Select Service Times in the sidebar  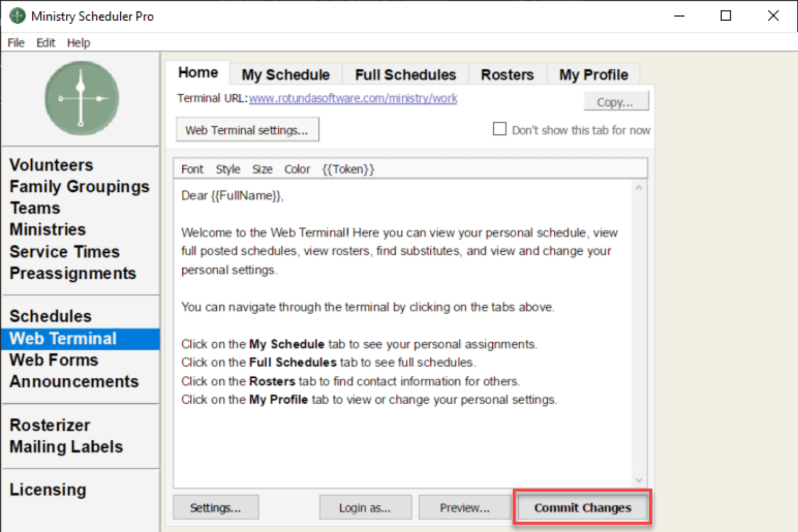coord(64,252)
